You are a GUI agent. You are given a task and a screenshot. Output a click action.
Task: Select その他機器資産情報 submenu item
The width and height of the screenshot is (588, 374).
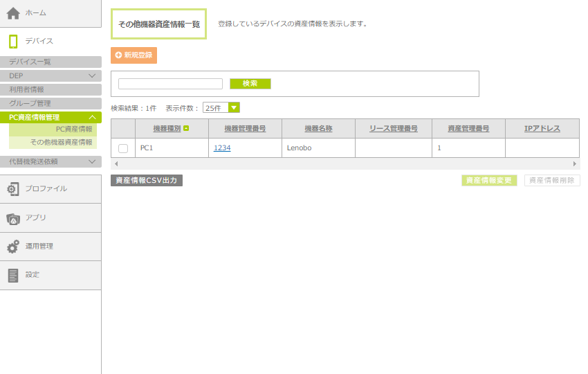(61, 142)
